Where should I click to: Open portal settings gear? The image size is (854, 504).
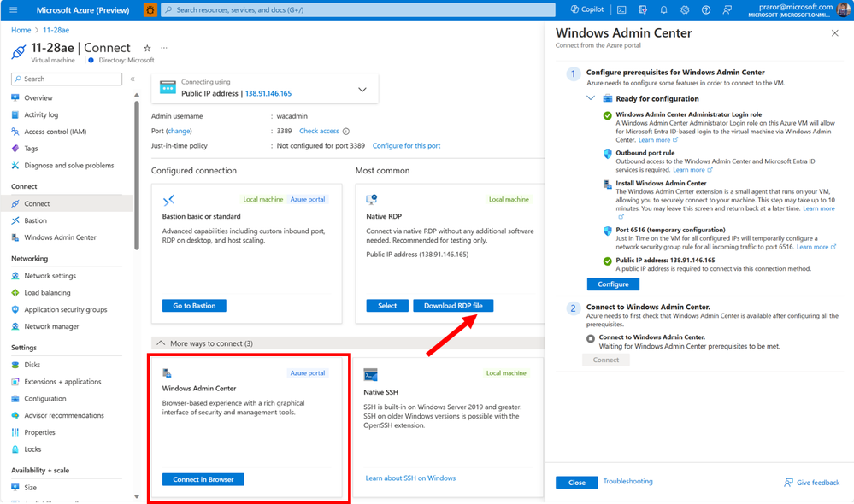[x=685, y=9]
